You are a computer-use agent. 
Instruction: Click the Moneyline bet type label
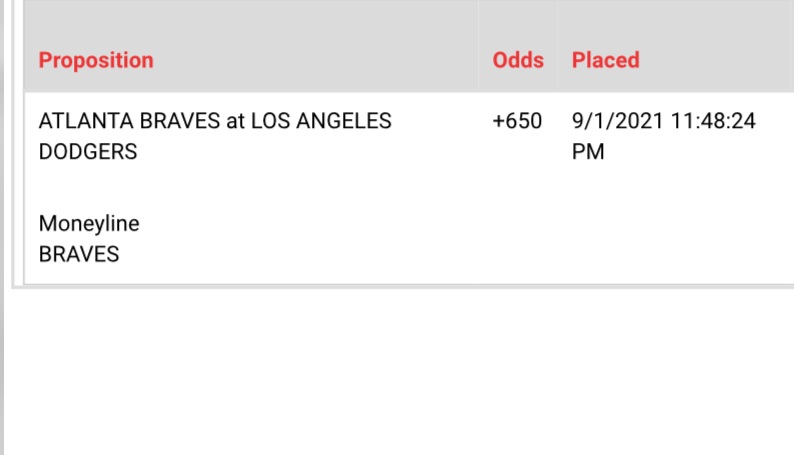[89, 224]
